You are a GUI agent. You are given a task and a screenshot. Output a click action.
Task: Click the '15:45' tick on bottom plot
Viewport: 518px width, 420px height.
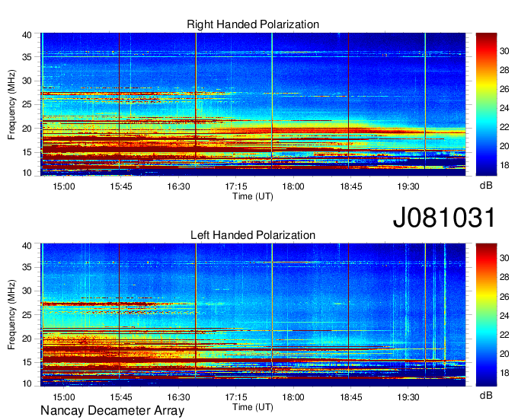click(x=121, y=397)
